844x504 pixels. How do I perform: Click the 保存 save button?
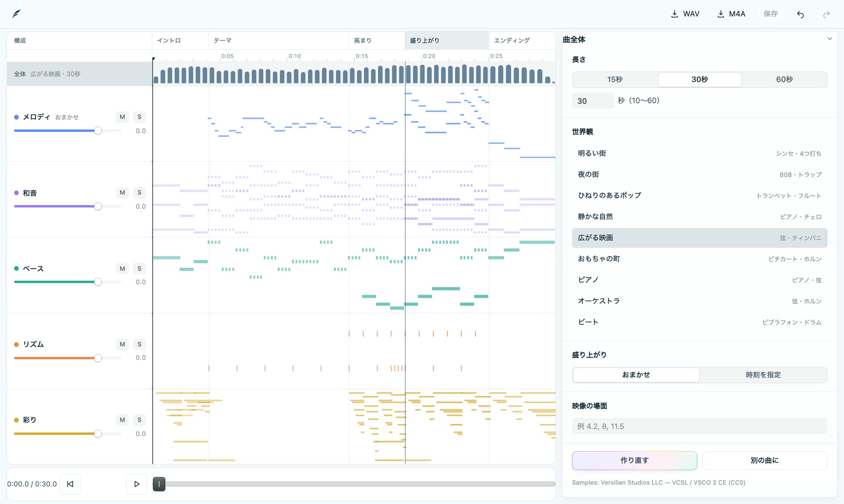(770, 14)
